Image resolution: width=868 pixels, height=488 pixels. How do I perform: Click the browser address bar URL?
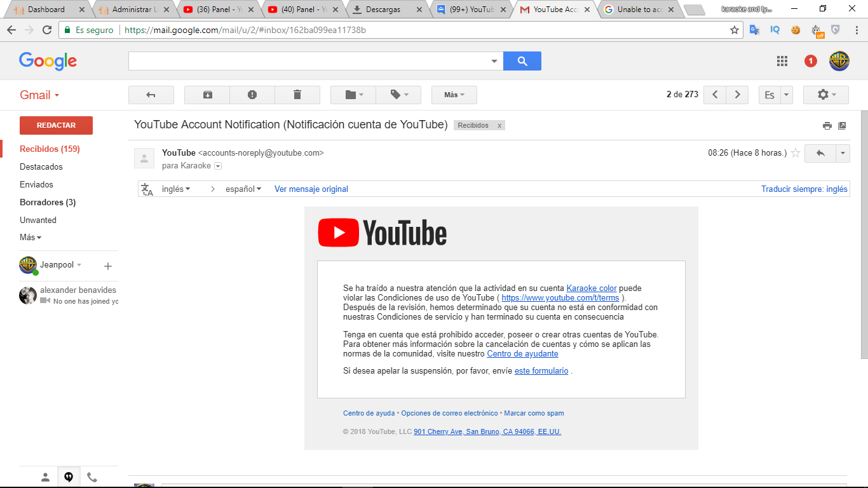click(x=245, y=30)
